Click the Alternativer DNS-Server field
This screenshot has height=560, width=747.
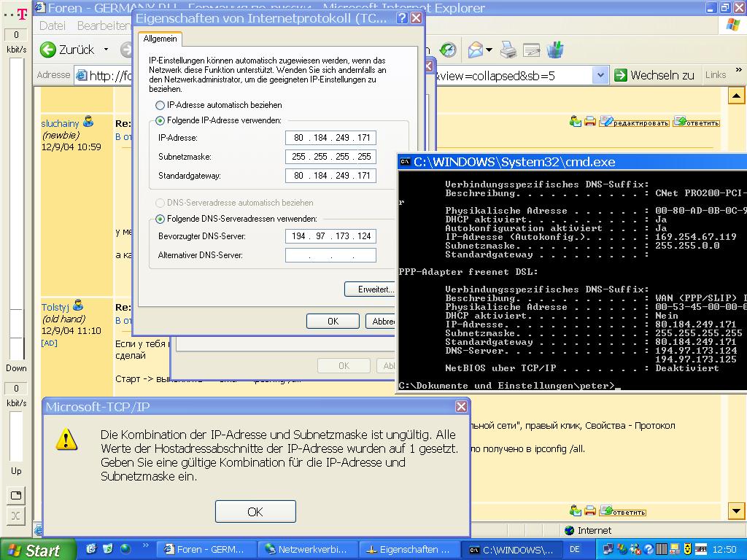click(330, 255)
